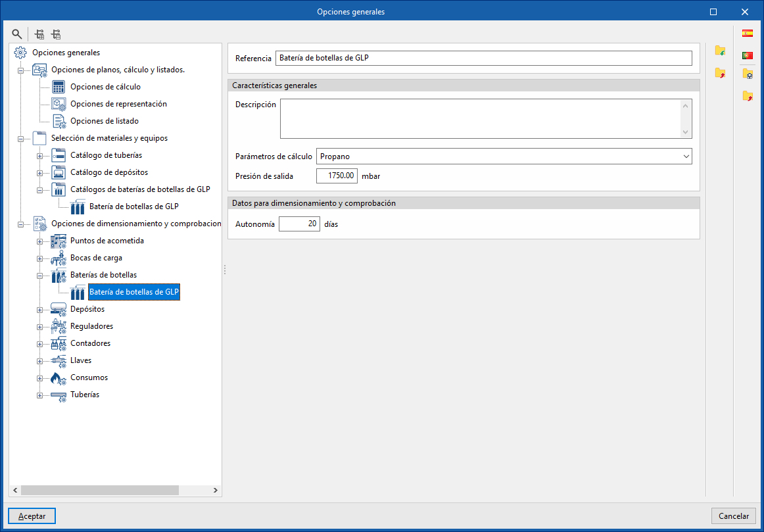
Task: Collapse the Baterías de botellas node
Action: tap(40, 276)
